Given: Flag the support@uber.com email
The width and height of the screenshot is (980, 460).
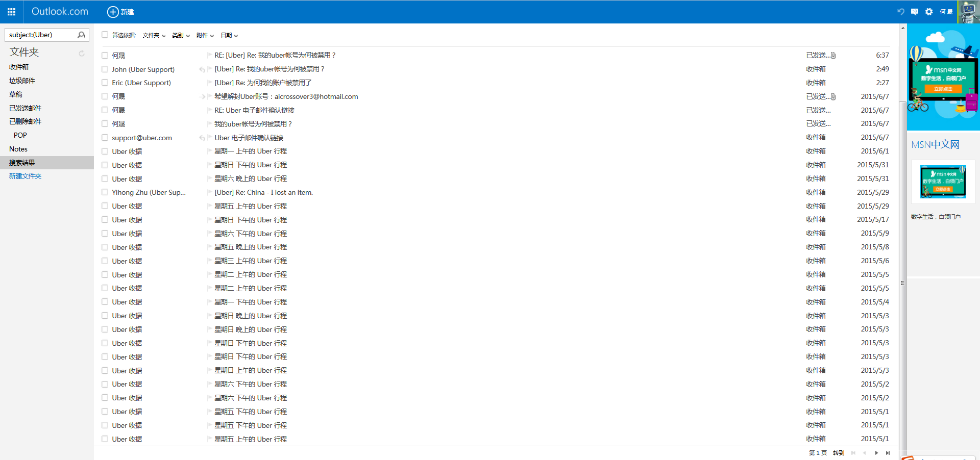Looking at the screenshot, I should coord(209,138).
